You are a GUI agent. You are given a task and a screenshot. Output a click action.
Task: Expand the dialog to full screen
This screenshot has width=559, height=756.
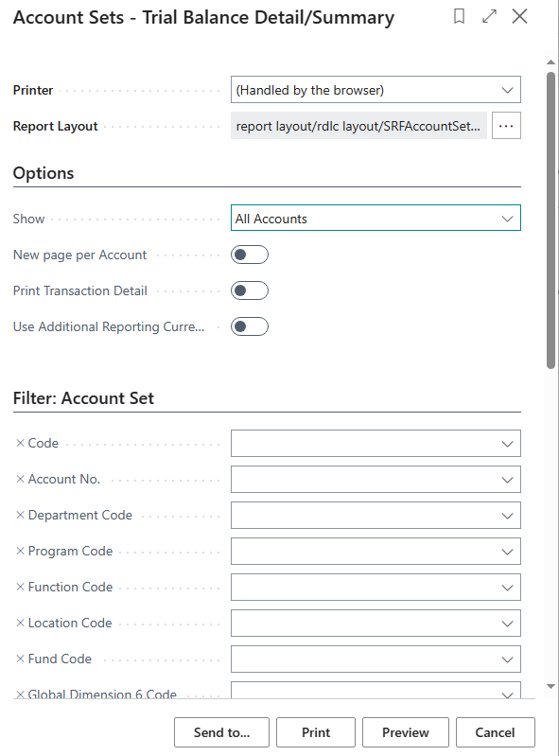(489, 16)
